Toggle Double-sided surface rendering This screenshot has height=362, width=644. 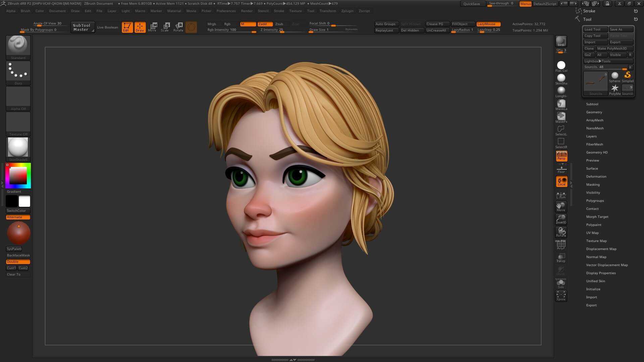pyautogui.click(x=18, y=261)
